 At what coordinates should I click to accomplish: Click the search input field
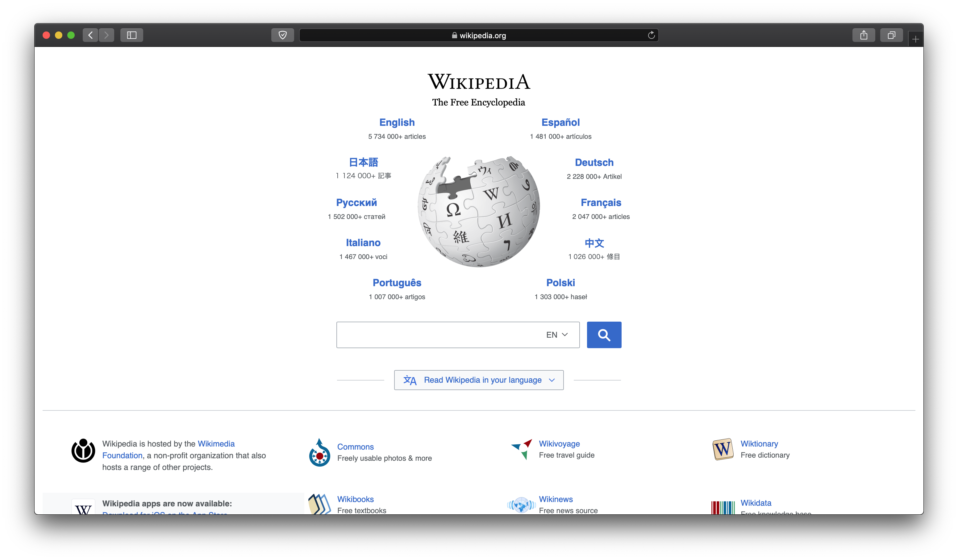[458, 334]
